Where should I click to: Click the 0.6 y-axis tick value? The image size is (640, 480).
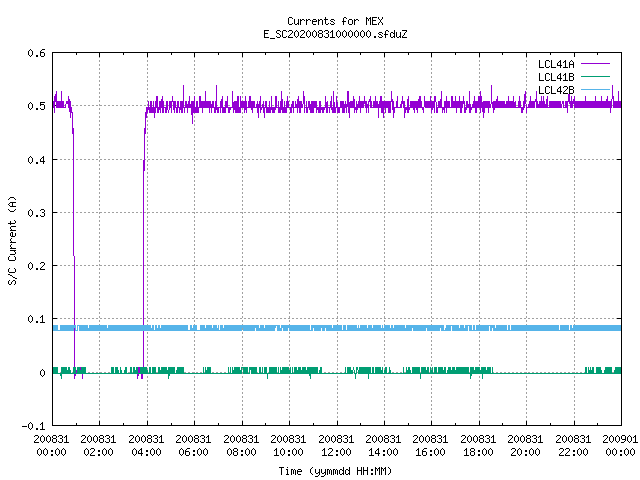(36, 53)
